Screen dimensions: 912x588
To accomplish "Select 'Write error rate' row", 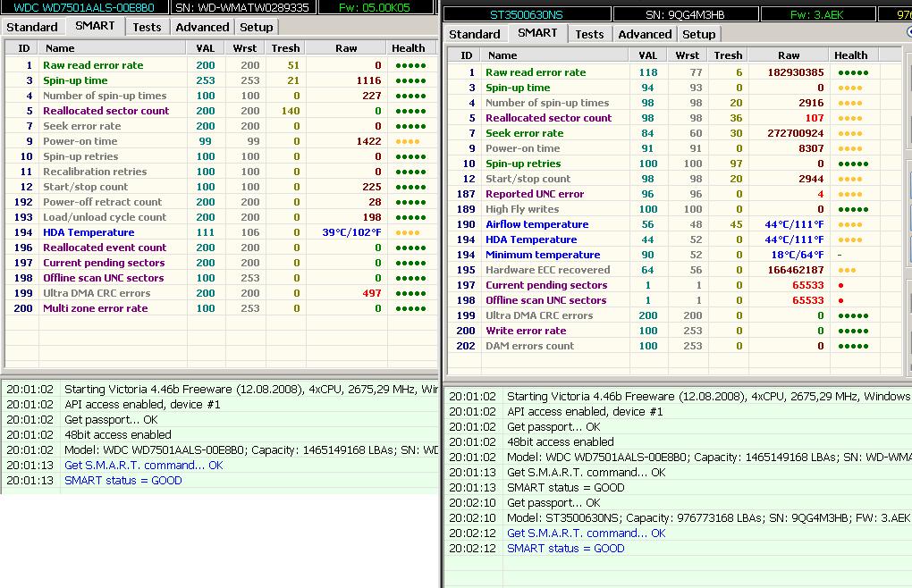I will click(675, 331).
